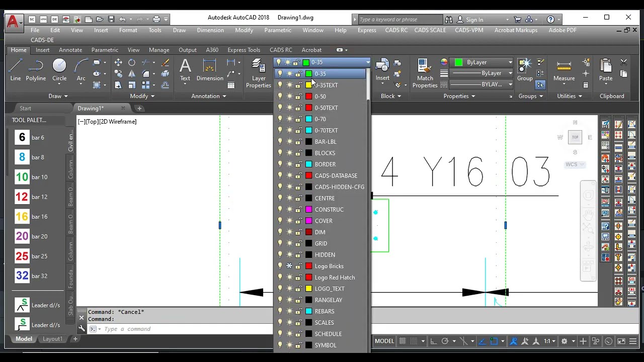Open the CADS RC menu
The height and width of the screenshot is (362, 644).
point(396,30)
